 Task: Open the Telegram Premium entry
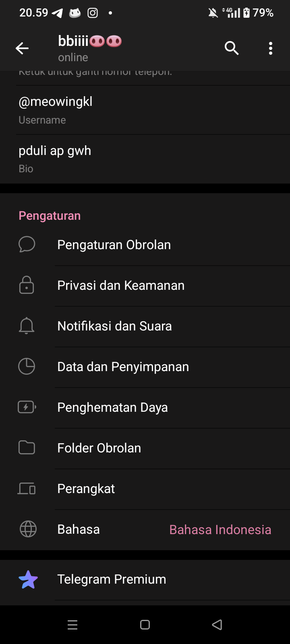pyautogui.click(x=112, y=579)
